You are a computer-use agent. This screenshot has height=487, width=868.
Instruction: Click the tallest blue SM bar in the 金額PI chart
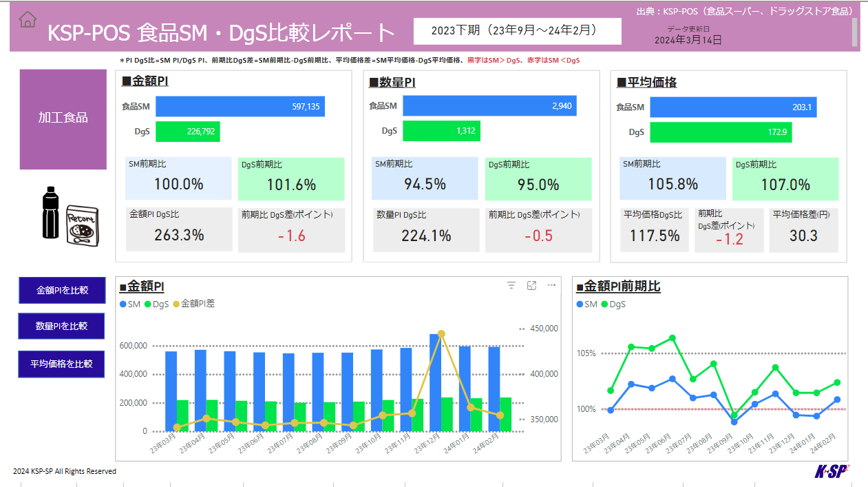[x=435, y=383]
